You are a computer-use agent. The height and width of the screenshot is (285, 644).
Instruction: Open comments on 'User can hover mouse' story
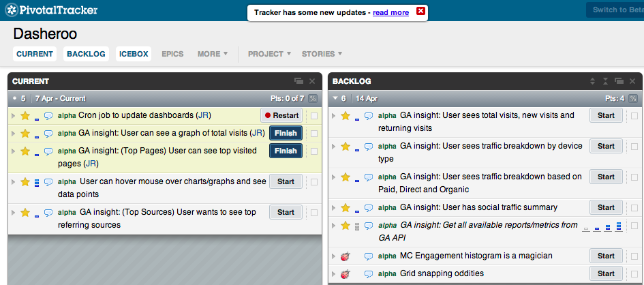(48, 182)
